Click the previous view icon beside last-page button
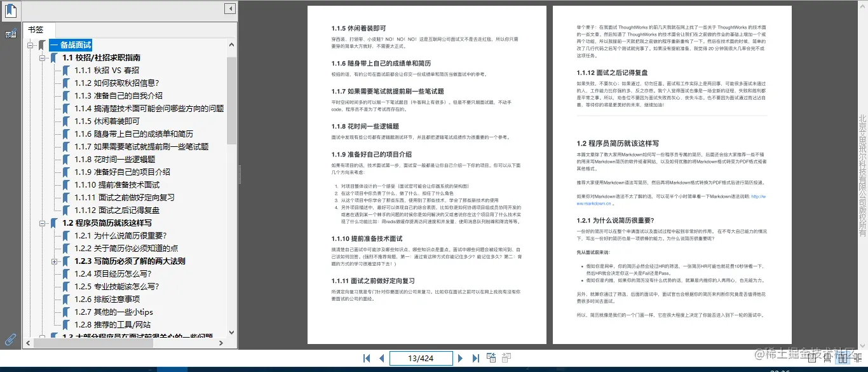Screen dimensions: 868x372 click(x=491, y=358)
